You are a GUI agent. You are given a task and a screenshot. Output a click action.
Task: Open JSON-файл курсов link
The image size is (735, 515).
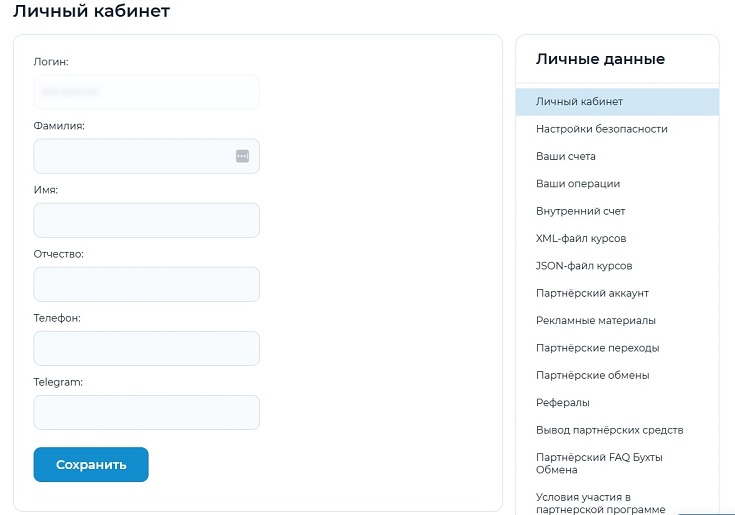(584, 266)
